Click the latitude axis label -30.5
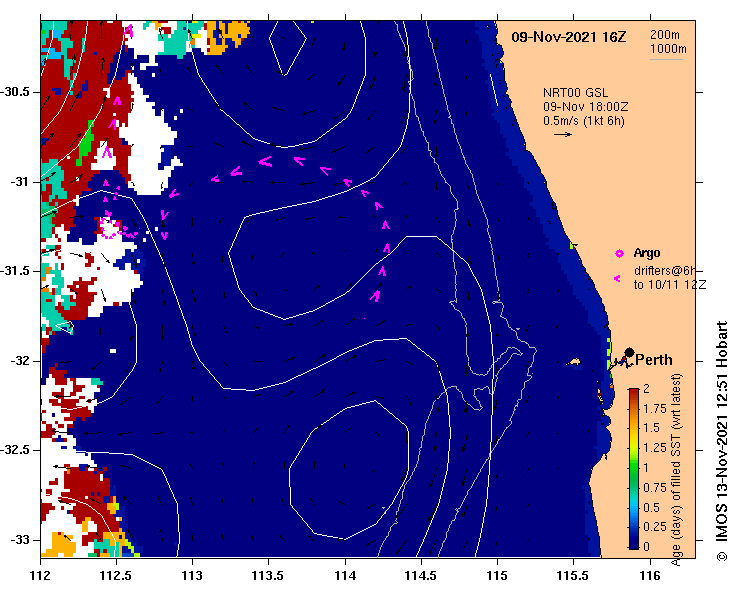The width and height of the screenshot is (739, 592). coord(15,91)
